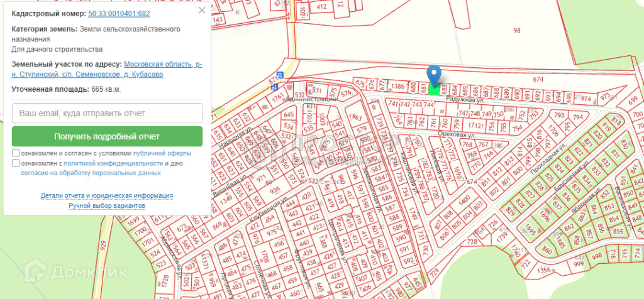This screenshot has width=644, height=299.
Task: Select the green highlighted parcel 682
Action: [434, 89]
